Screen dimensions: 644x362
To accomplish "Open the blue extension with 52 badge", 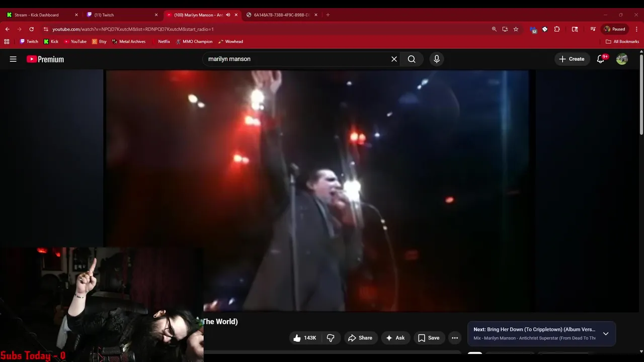I will [x=533, y=29].
